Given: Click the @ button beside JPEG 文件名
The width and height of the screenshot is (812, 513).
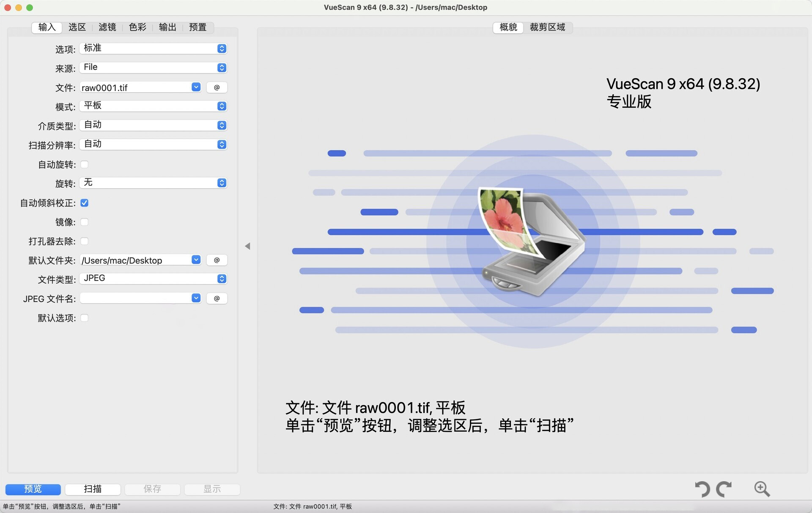Looking at the screenshot, I should point(217,299).
